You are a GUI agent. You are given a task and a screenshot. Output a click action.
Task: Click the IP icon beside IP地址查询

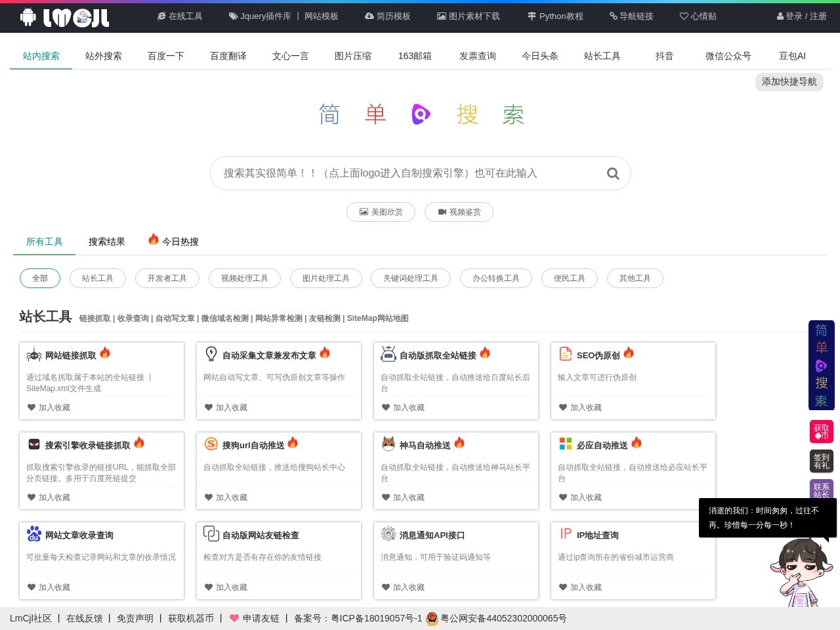pyautogui.click(x=565, y=534)
